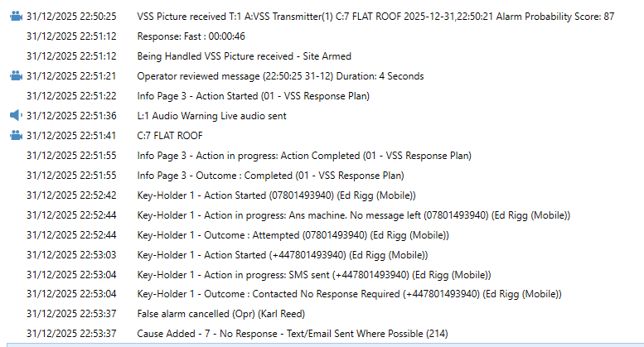Screen dimensions: 644x347
Task: Select 'L:1 Audio Warning Live audio sent' text
Action: coord(223,115)
